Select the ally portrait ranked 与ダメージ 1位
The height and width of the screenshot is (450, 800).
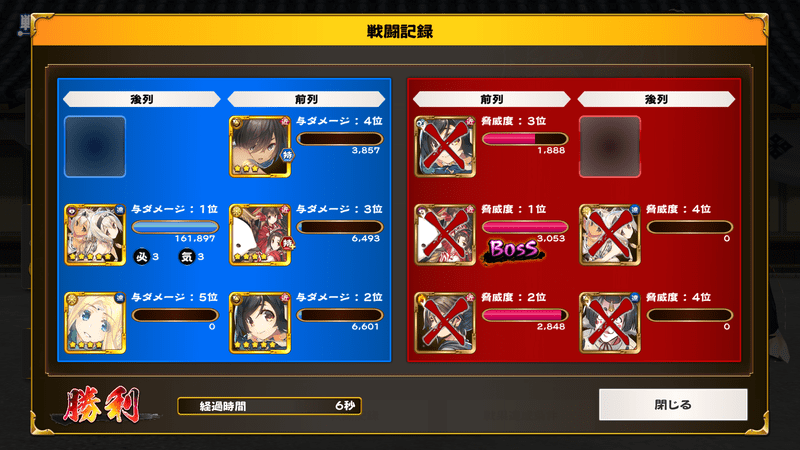(95, 235)
